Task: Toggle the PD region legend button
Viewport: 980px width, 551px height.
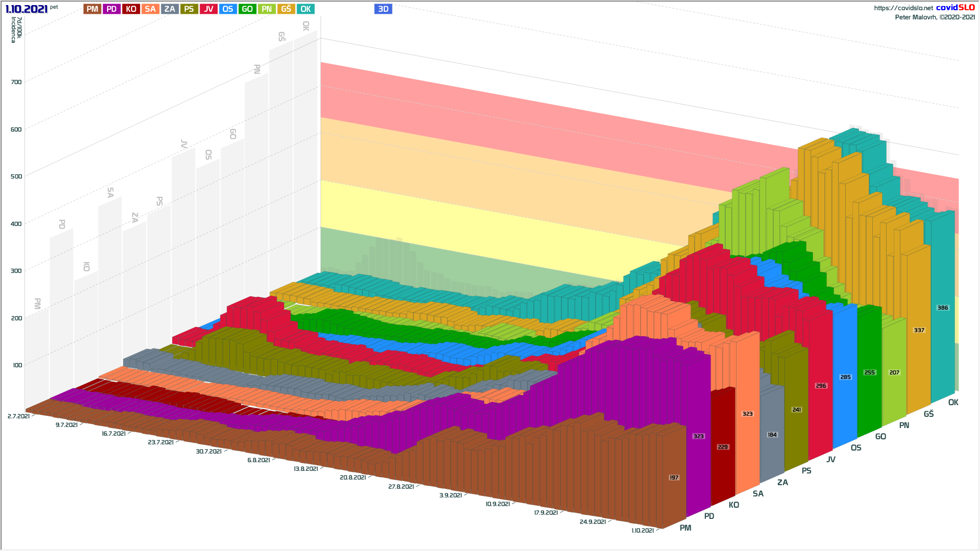Action: [112, 9]
